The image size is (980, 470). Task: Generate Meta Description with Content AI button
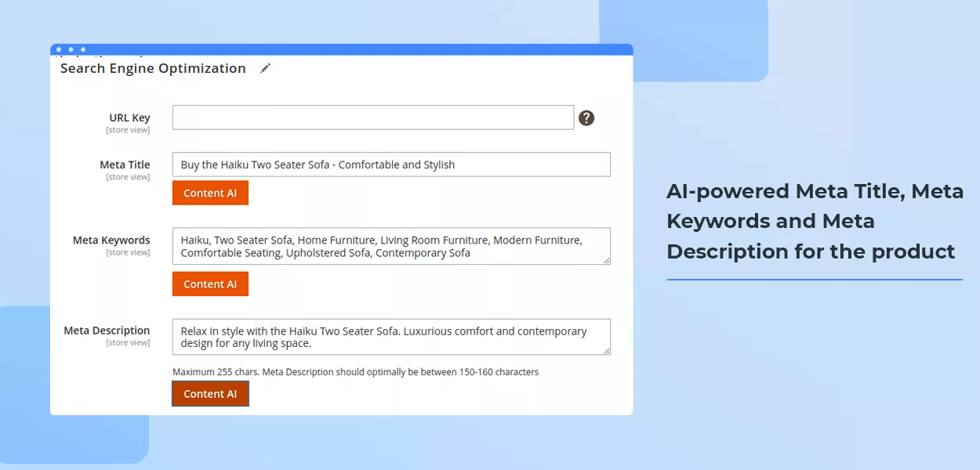[x=210, y=393]
